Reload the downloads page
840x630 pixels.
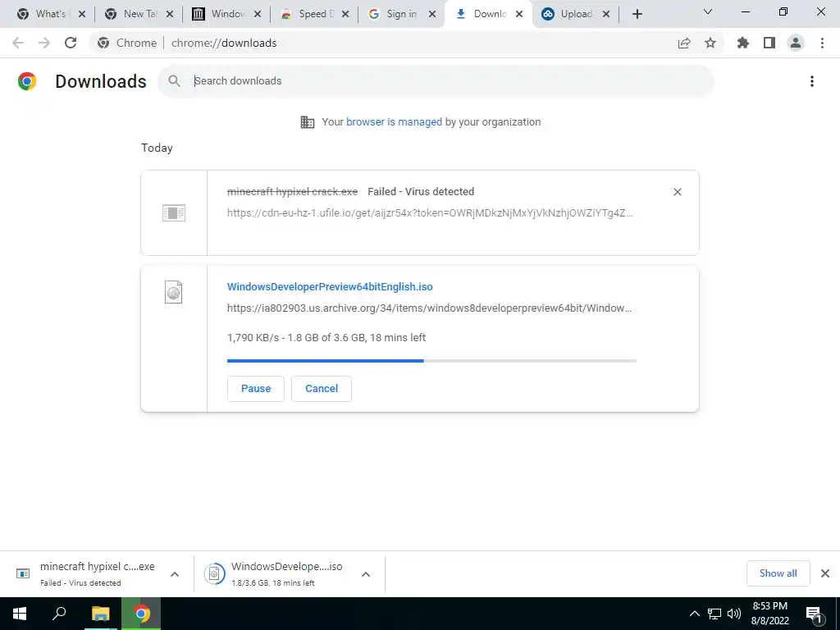click(x=71, y=43)
